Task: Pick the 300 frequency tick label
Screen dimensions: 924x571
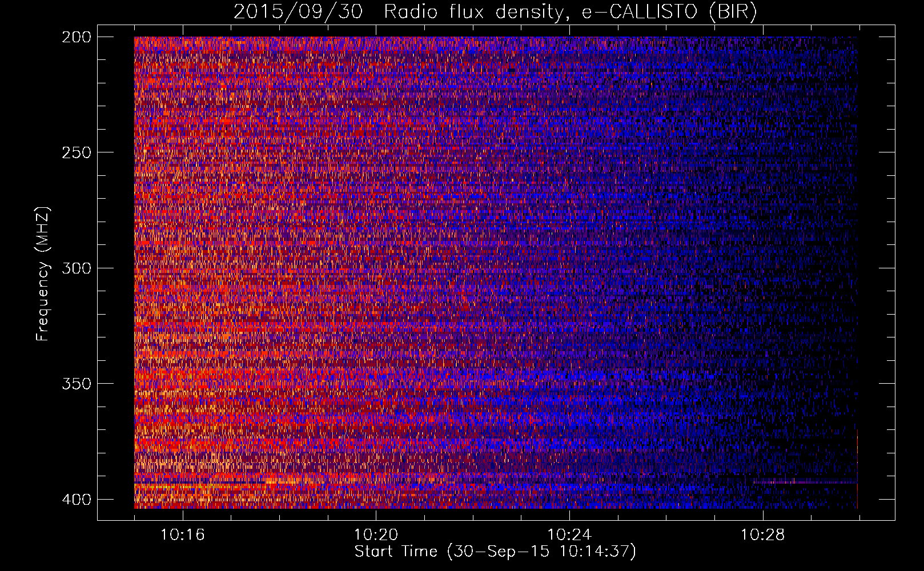Action: tap(76, 268)
